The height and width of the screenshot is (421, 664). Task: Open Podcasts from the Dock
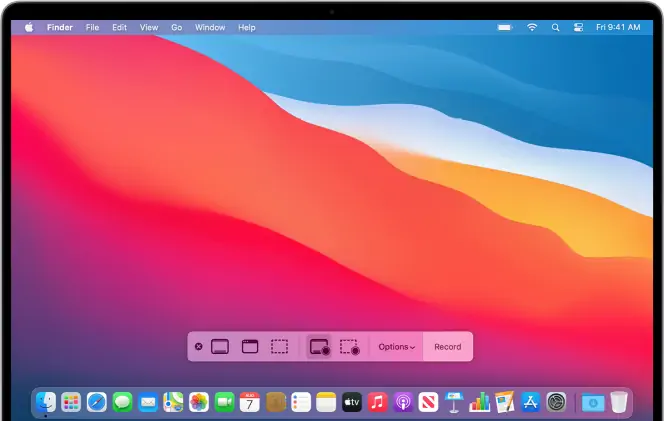point(403,402)
